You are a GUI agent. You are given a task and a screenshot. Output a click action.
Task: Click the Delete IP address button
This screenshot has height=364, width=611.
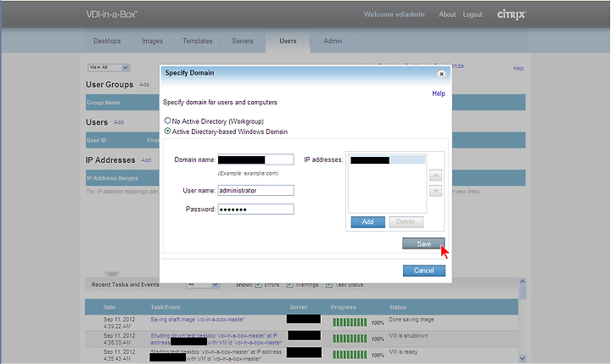click(x=406, y=221)
